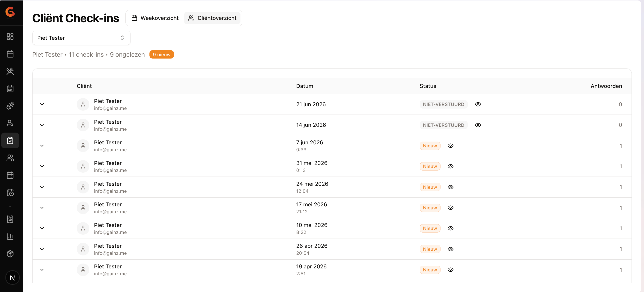Toggle the eye icon for 31 mei 2026

point(450,166)
